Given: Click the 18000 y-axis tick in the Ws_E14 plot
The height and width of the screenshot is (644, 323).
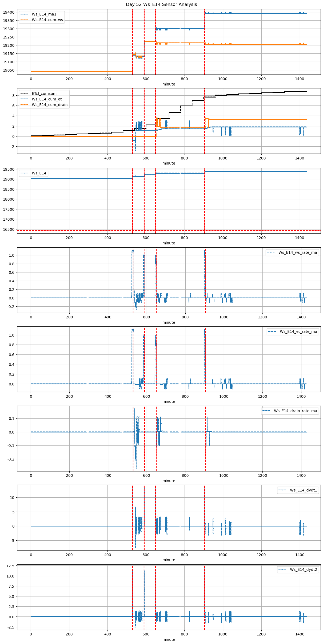Looking at the screenshot, I should coord(9,199).
